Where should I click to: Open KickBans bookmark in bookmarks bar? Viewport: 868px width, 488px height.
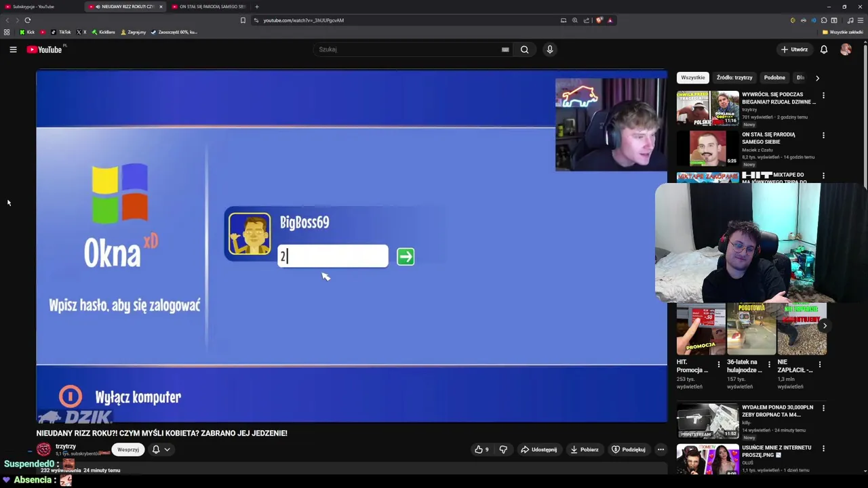(x=104, y=32)
